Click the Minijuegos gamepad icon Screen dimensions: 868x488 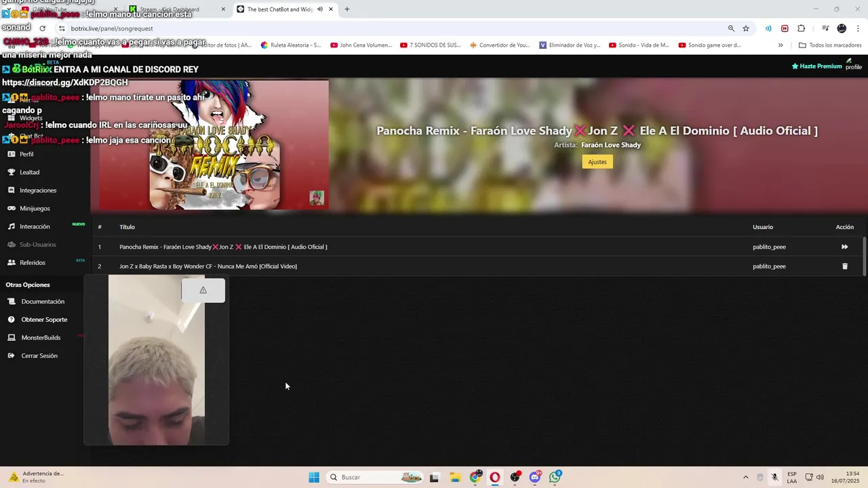[x=12, y=209]
